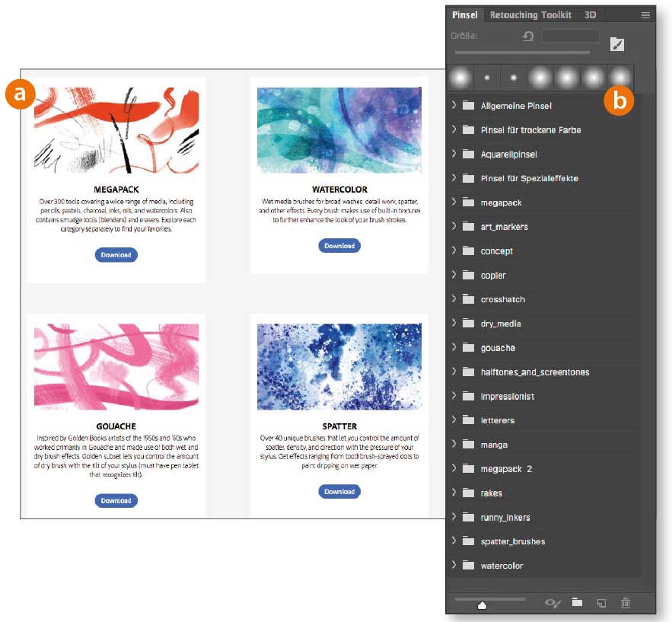Download the GOUACHE brush set
Screen dimensions: 672x622
pos(116,500)
